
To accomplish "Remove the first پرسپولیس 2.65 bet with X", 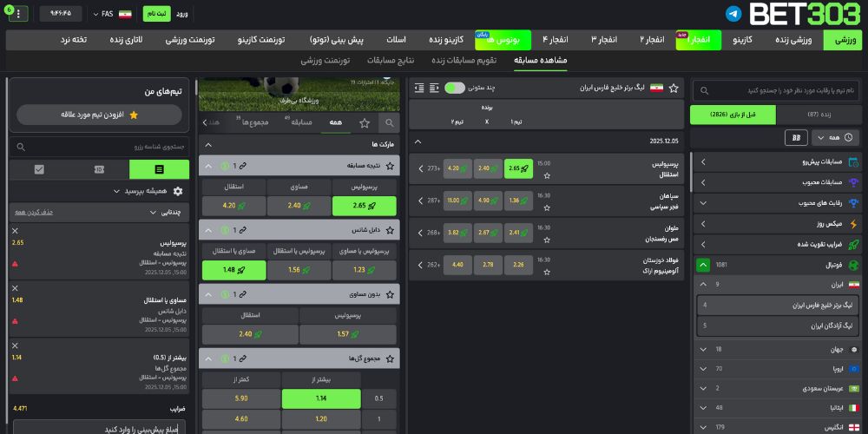I will tap(15, 231).
